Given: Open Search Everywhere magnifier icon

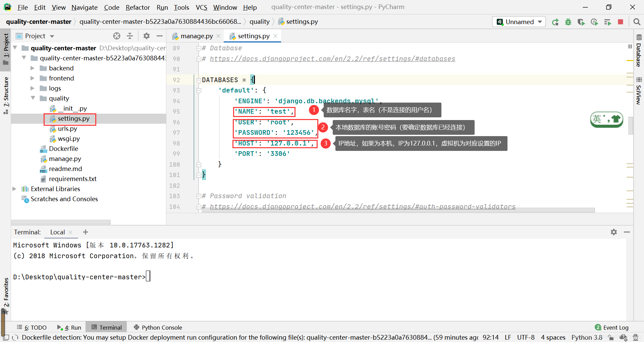Looking at the screenshot, I should point(637,22).
